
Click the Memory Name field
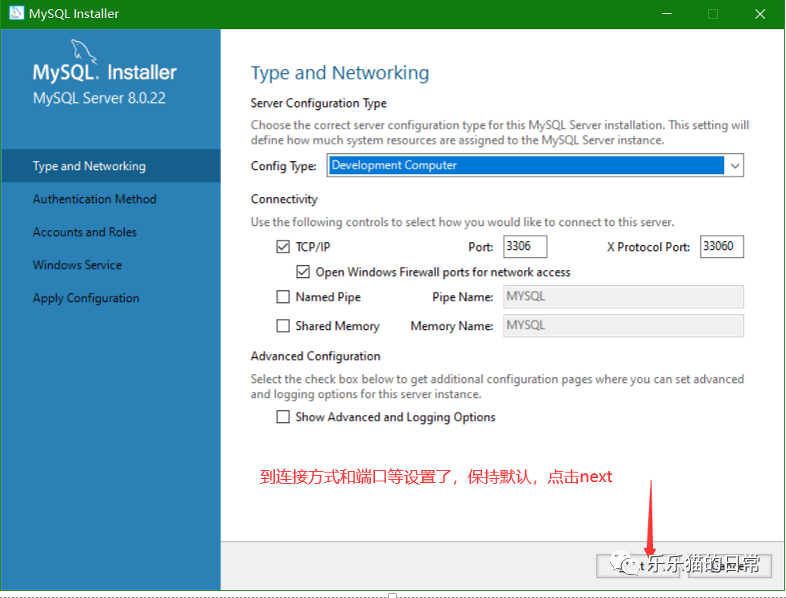tap(623, 325)
